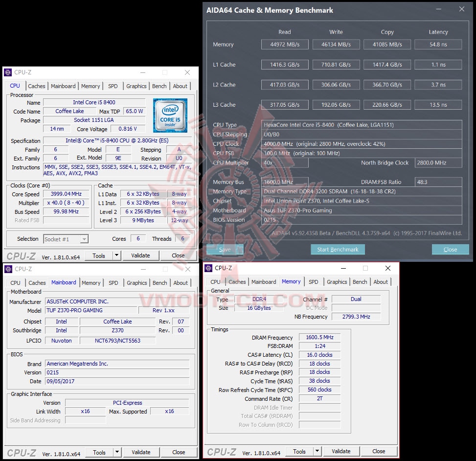Click Save button in AIDA64 benchmark window
The height and width of the screenshot is (461, 476).
click(225, 249)
